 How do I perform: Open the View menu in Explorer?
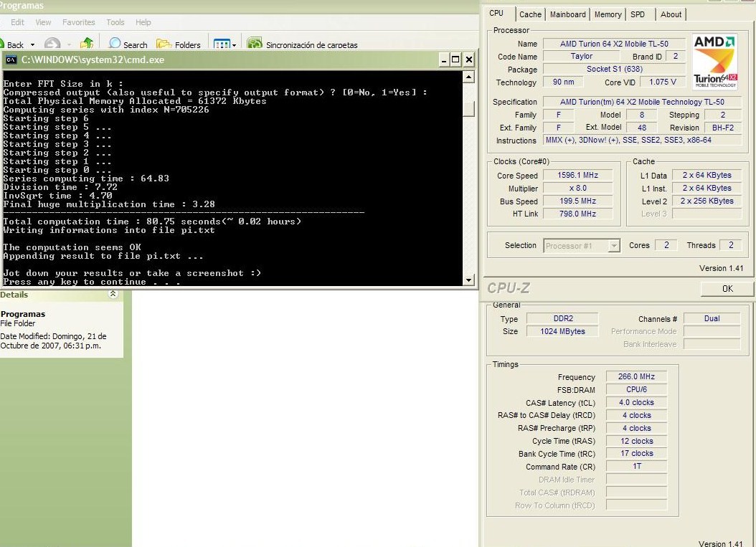pos(43,22)
